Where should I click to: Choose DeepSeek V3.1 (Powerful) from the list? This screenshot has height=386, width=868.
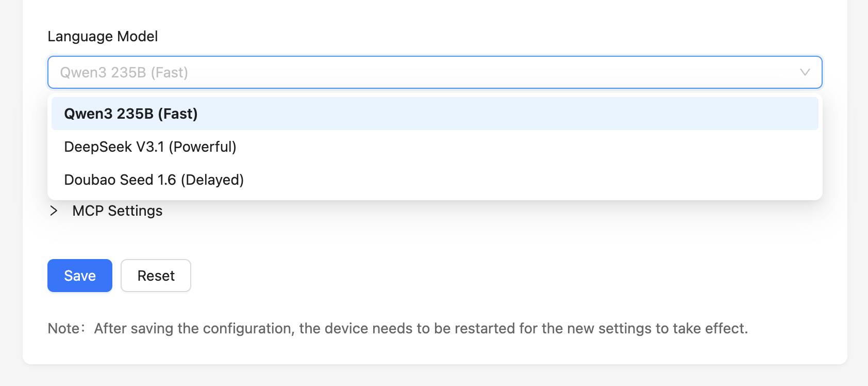(x=150, y=147)
